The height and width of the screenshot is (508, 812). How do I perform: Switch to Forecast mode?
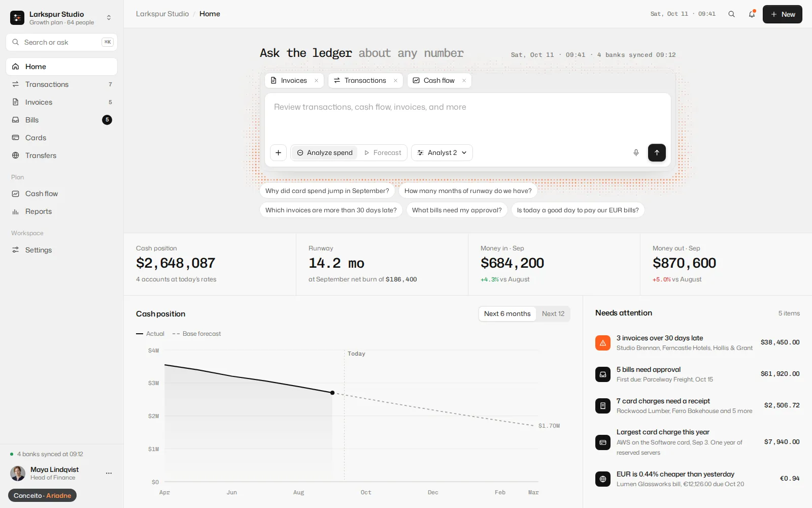383,153
